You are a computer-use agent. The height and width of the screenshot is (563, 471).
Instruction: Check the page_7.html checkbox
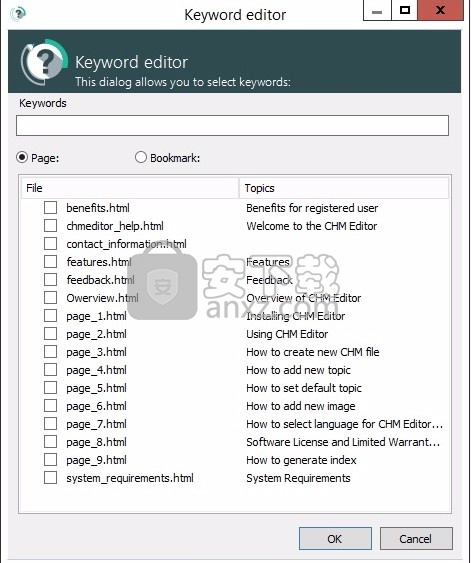(50, 424)
